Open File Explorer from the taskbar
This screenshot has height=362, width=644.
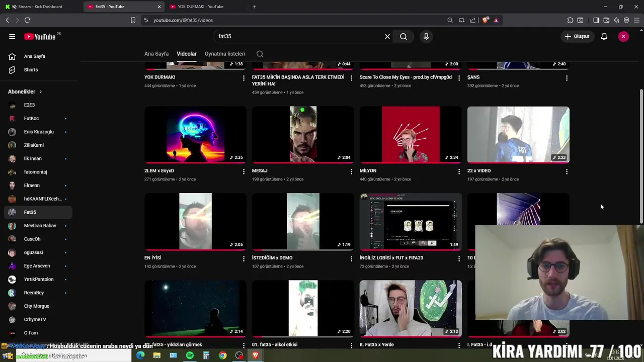(x=157, y=355)
